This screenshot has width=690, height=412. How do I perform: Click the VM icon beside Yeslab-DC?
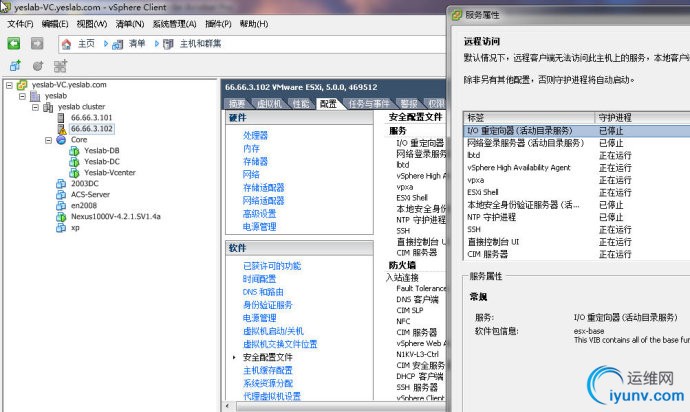pos(74,162)
